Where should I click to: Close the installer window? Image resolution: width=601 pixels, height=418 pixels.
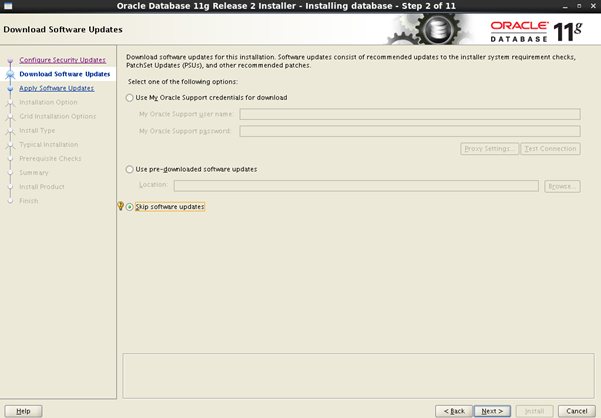pos(593,6)
